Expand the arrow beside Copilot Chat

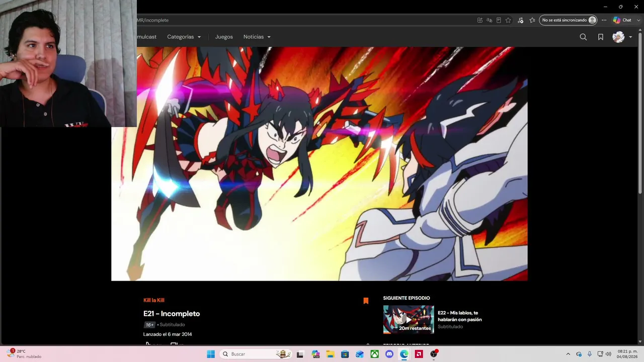[x=638, y=20]
